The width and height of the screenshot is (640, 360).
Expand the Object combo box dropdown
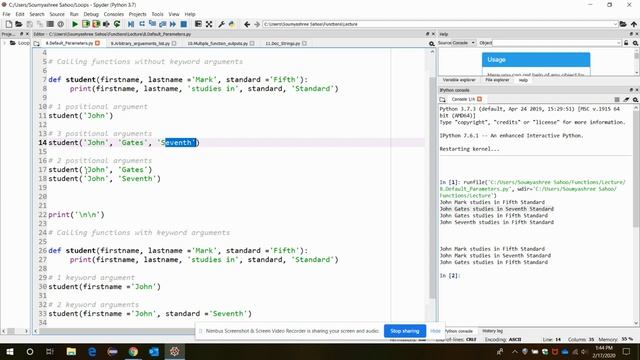tap(618, 43)
